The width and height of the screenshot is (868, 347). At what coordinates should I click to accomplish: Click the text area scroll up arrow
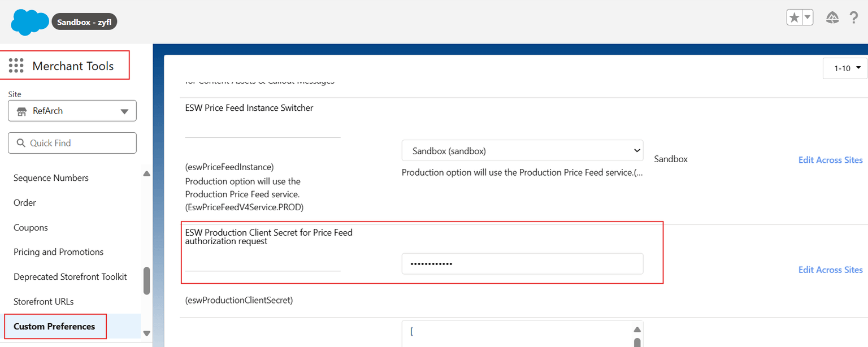click(x=637, y=329)
